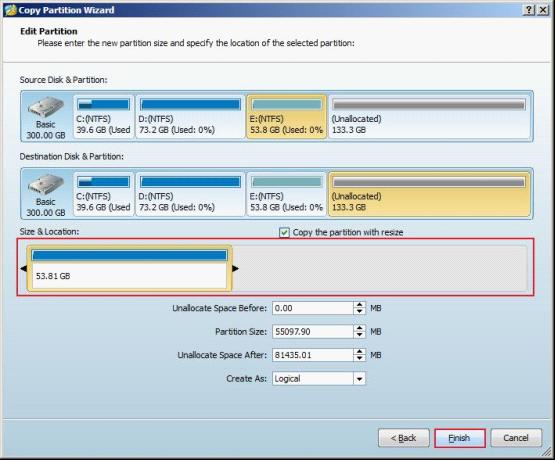Select source E:(NTFS) 53.8 GB partition
Image resolution: width=555 pixels, height=460 pixels.
[x=286, y=116]
